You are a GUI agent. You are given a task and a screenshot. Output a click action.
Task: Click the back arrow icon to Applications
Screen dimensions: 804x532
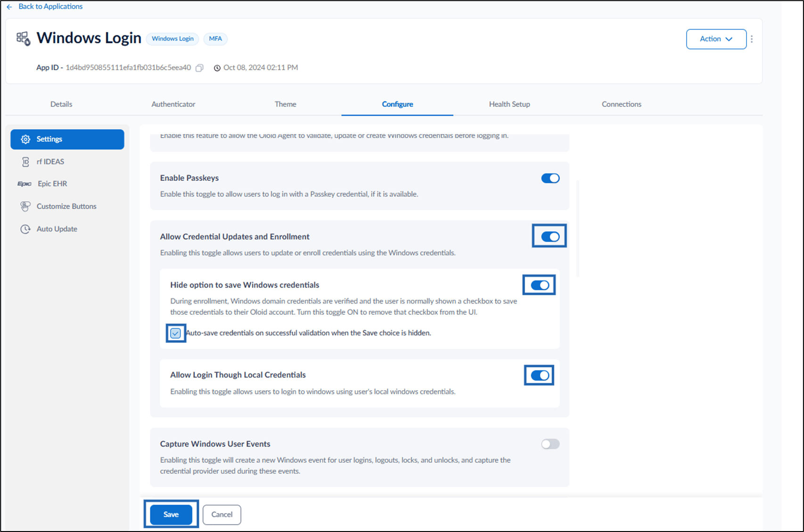(9, 7)
